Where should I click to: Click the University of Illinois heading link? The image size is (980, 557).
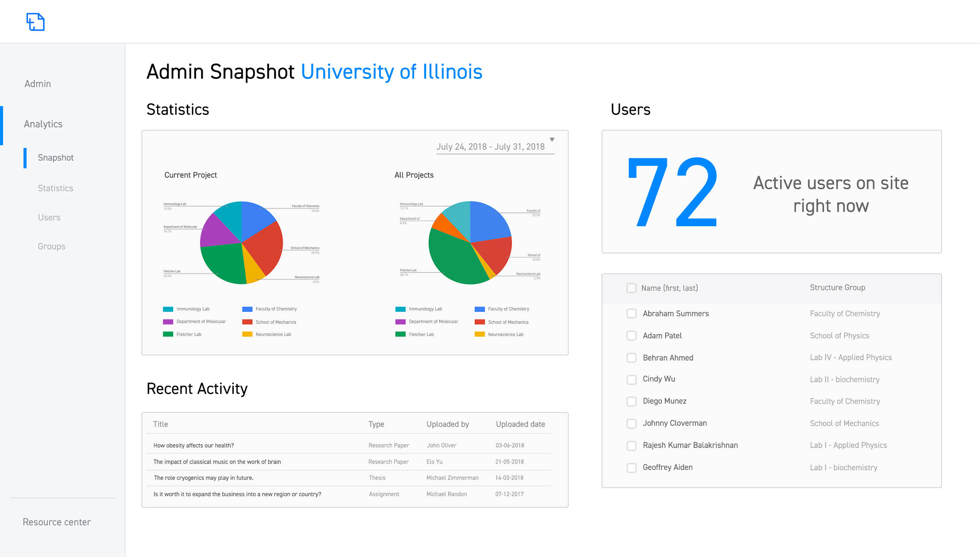pyautogui.click(x=392, y=71)
